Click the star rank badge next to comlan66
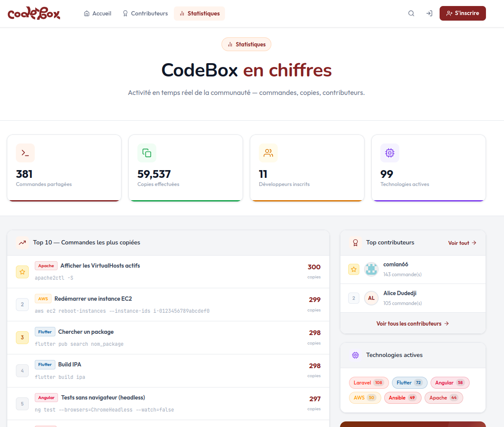The height and width of the screenshot is (427, 504). coord(354,269)
